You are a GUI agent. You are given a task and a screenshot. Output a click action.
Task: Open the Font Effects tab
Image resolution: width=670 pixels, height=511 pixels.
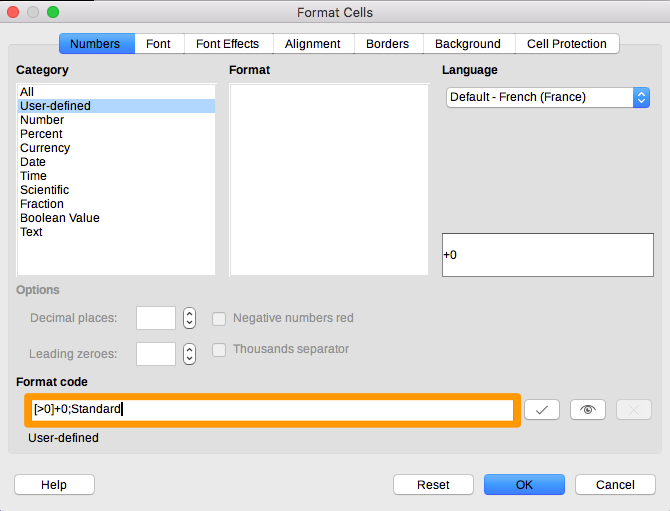227,44
